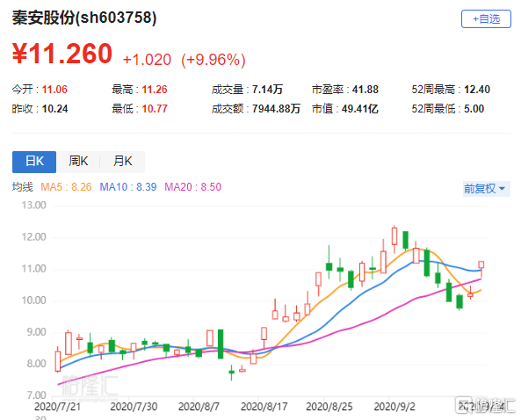The height and width of the screenshot is (420, 521).
Task: Click the 12.00 y-axis price label
Action: 34,237
